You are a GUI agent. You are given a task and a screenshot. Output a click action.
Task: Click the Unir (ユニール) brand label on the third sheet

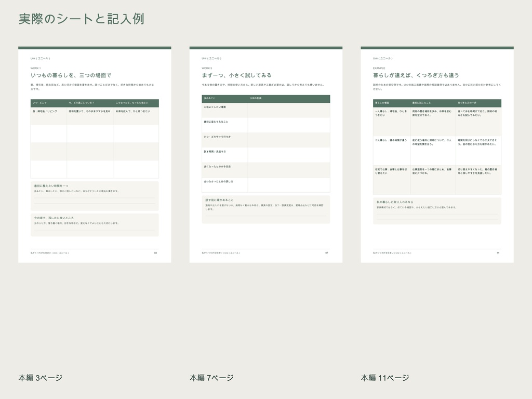tap(383, 58)
